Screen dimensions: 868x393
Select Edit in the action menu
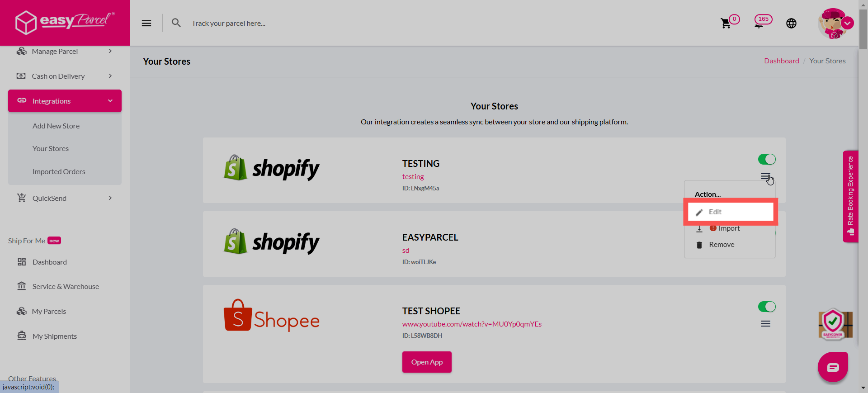(731, 212)
